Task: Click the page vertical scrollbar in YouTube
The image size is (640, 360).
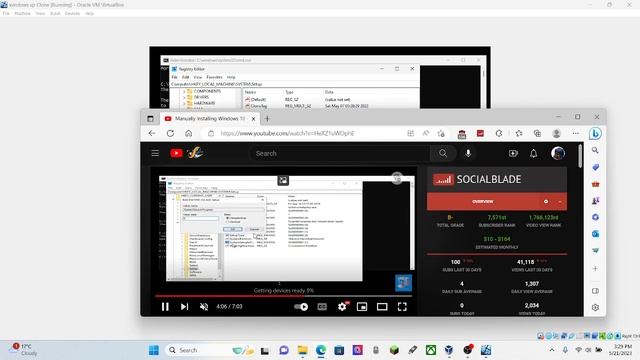Action: (x=580, y=156)
